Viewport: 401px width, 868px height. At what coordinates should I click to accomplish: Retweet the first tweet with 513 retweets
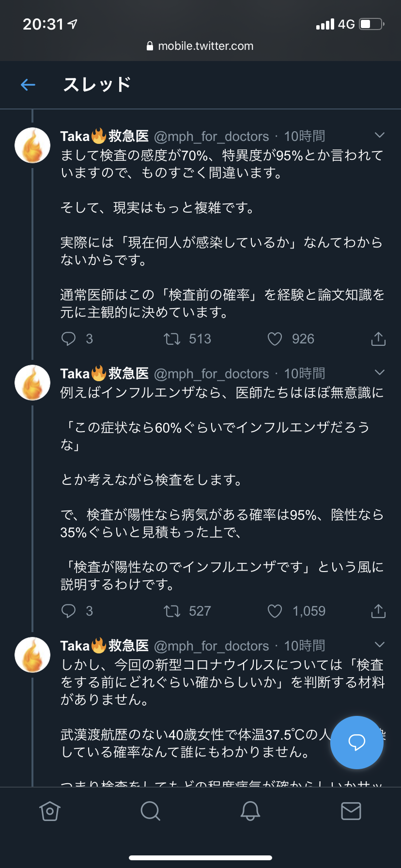172,339
